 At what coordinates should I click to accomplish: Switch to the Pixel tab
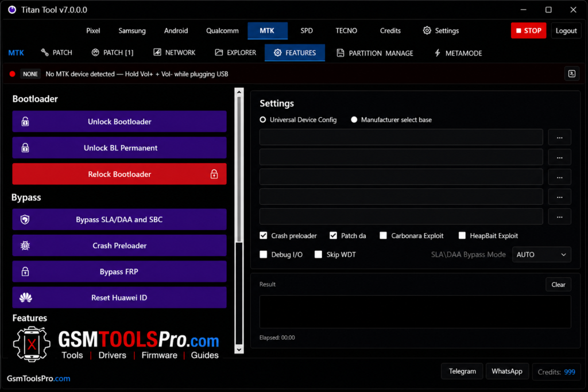pos(93,31)
